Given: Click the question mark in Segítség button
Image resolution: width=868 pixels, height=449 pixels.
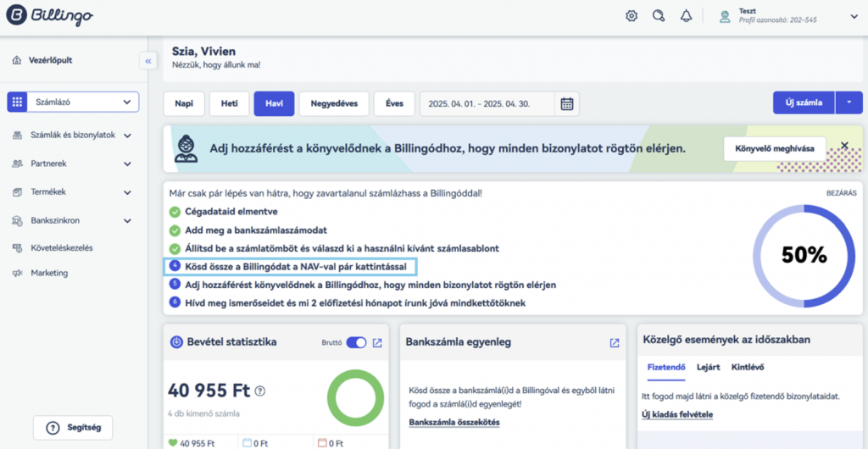Looking at the screenshot, I should 53,428.
